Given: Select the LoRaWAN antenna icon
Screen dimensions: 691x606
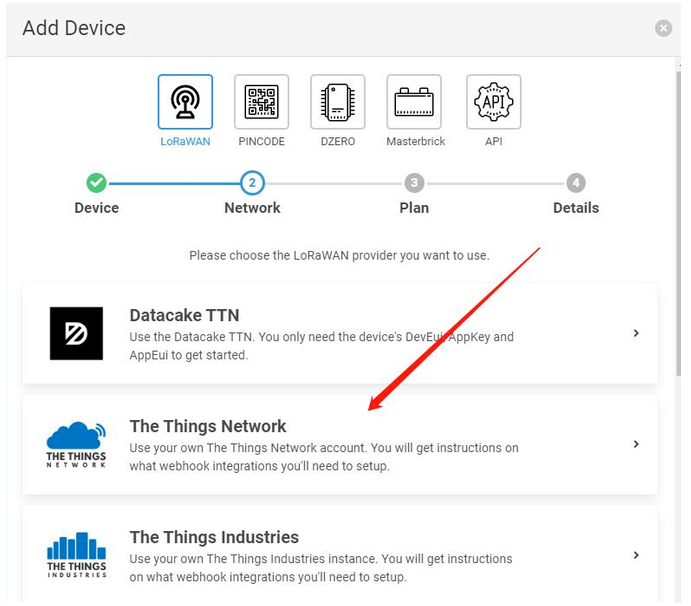Looking at the screenshot, I should (185, 102).
